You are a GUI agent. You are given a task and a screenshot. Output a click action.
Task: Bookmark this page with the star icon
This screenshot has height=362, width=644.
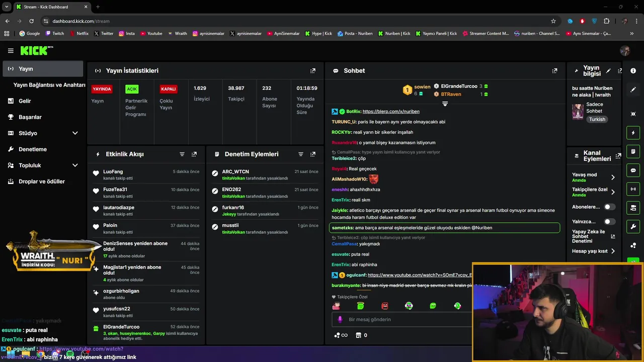tap(553, 21)
